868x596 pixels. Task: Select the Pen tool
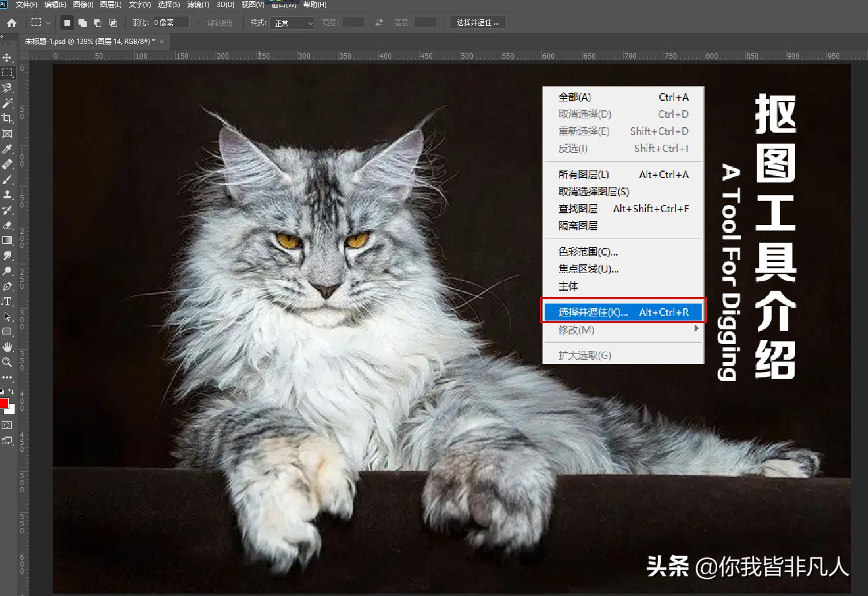point(8,287)
